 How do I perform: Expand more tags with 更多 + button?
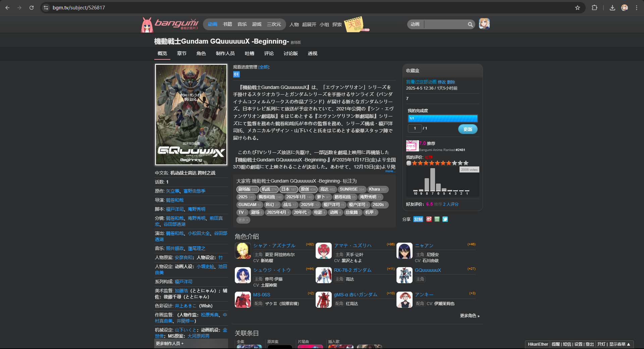click(243, 220)
